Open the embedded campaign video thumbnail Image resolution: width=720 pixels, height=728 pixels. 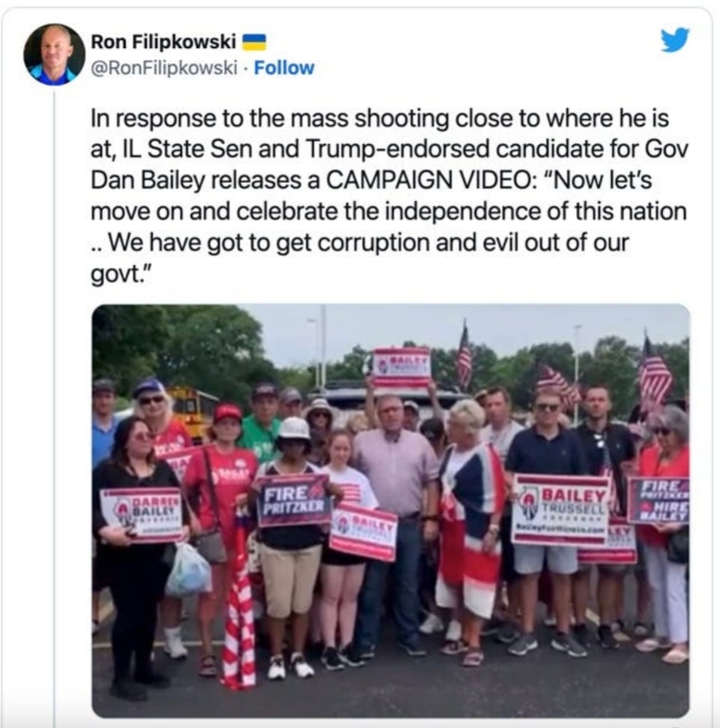click(x=391, y=510)
